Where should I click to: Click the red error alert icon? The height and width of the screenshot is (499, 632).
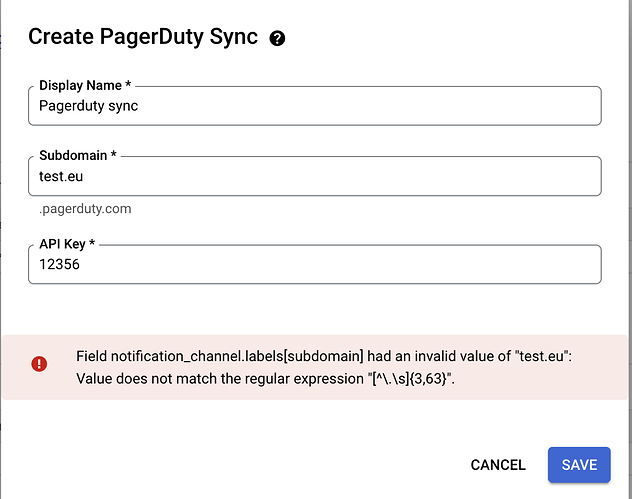(x=39, y=364)
